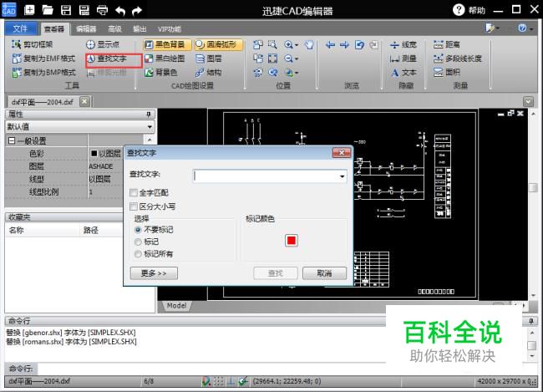
Task: Close the dxf平面—2004.dxf document tab
Action: click(84, 102)
